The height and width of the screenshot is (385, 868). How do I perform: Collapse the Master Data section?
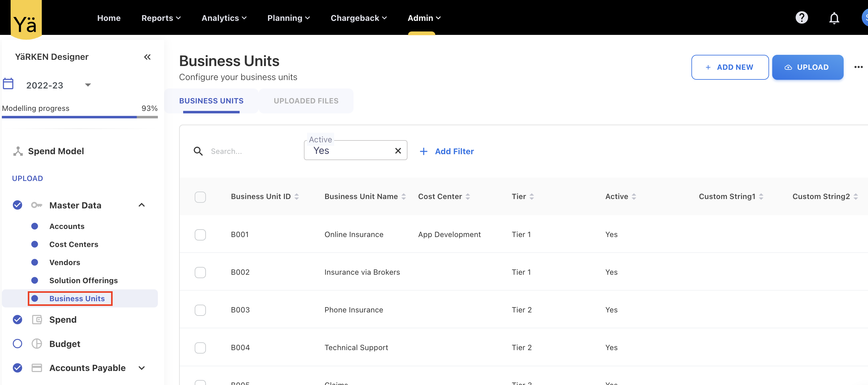pyautogui.click(x=142, y=205)
